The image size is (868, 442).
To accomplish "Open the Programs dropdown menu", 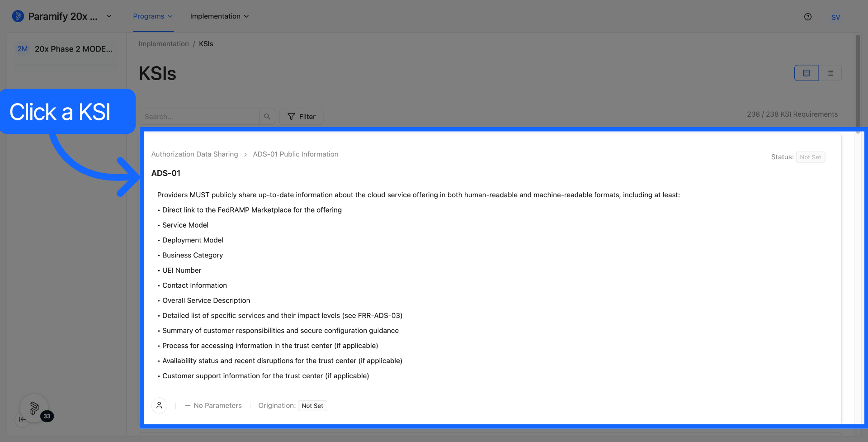I will (x=153, y=16).
